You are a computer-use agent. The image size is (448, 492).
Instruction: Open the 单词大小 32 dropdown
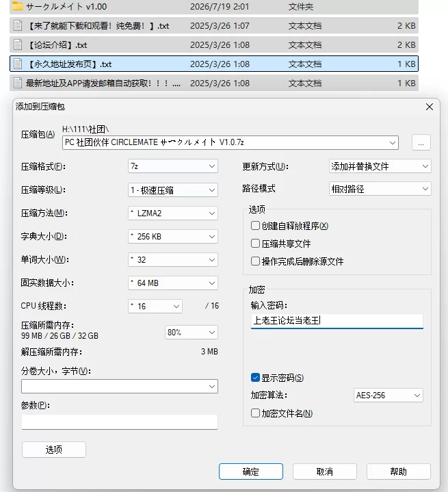173,260
